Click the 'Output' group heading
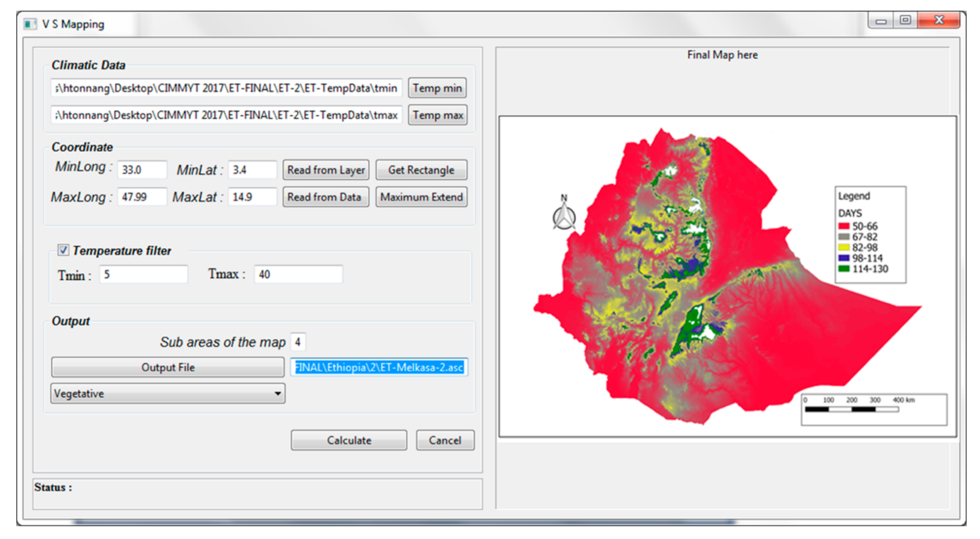 [x=71, y=321]
